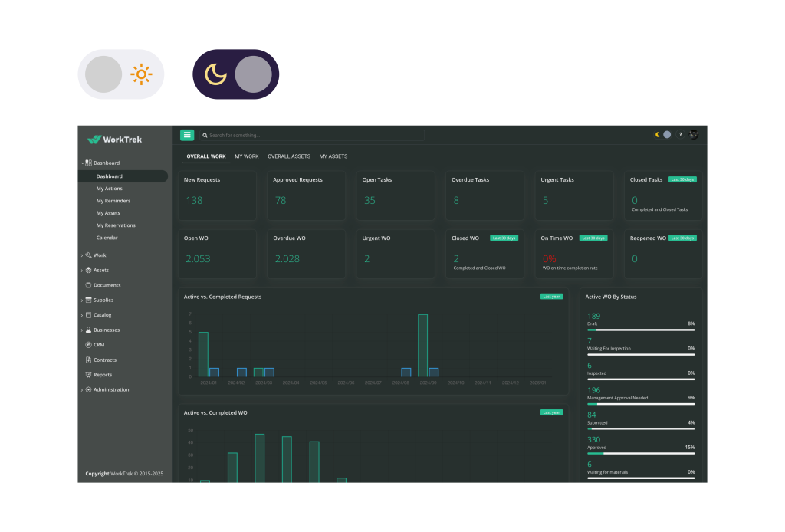This screenshot has width=785, height=532.
Task: Switch to the MY WORK tab
Action: 246,156
